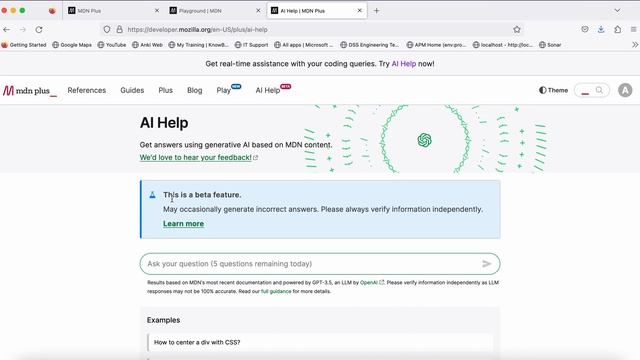Switch to Playground | MDN tab
The image size is (640, 360).
pos(216,11)
